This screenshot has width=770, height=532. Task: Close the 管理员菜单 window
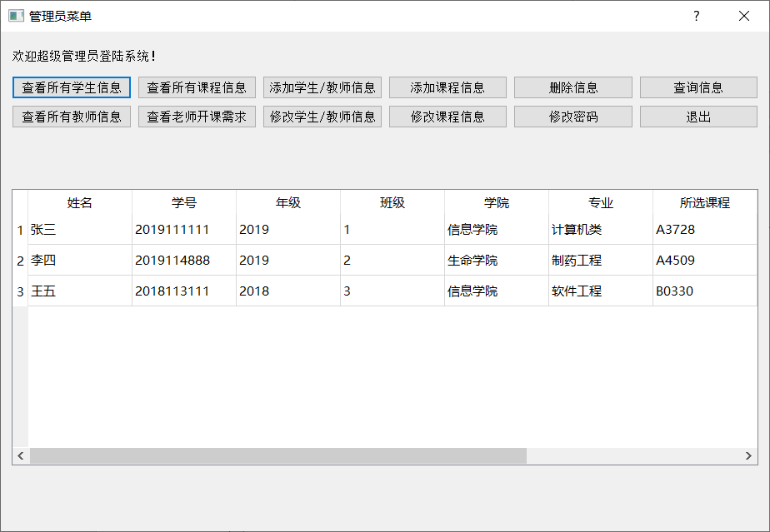(744, 16)
